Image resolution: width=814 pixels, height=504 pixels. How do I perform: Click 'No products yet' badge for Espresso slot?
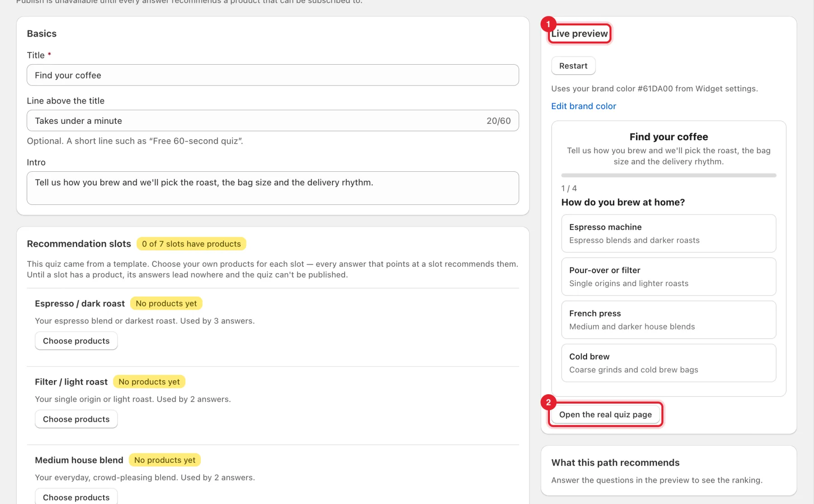[166, 303]
